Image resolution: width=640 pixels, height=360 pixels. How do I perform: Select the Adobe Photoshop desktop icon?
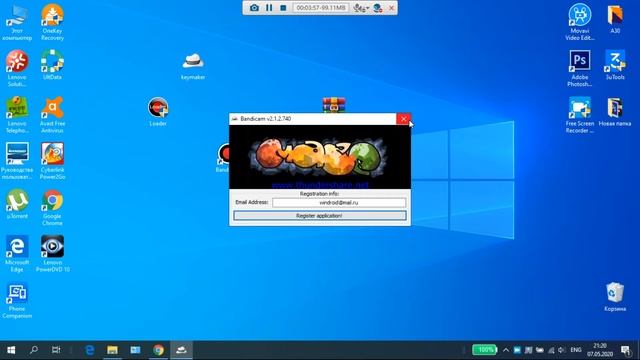click(x=580, y=69)
